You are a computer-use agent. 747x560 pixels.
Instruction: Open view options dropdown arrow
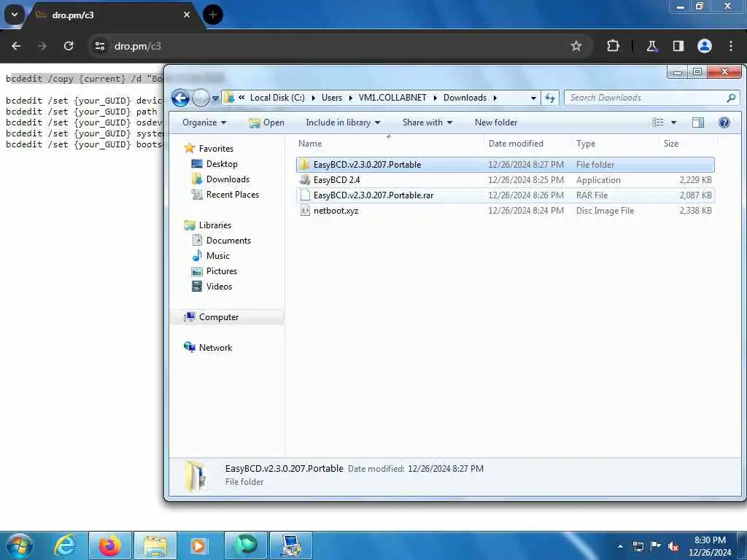673,122
